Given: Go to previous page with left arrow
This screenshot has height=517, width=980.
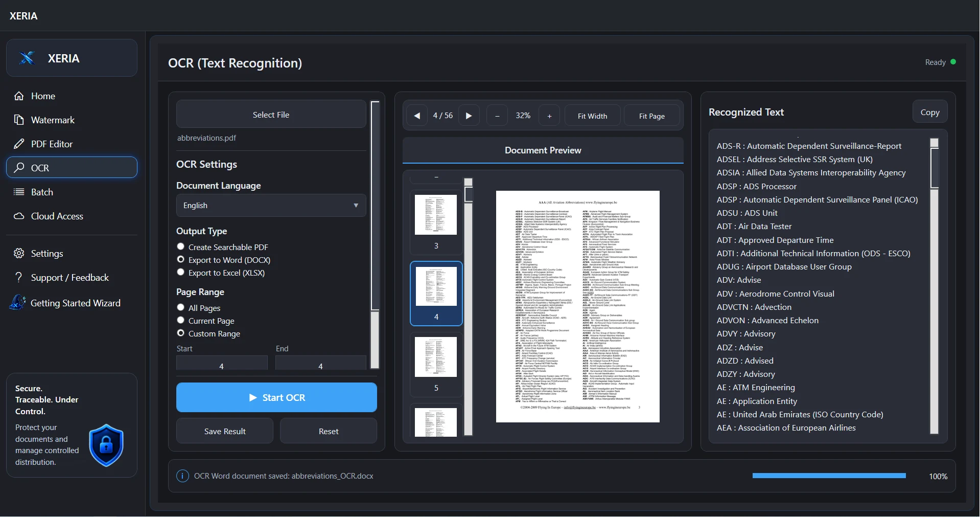Looking at the screenshot, I should (x=417, y=116).
